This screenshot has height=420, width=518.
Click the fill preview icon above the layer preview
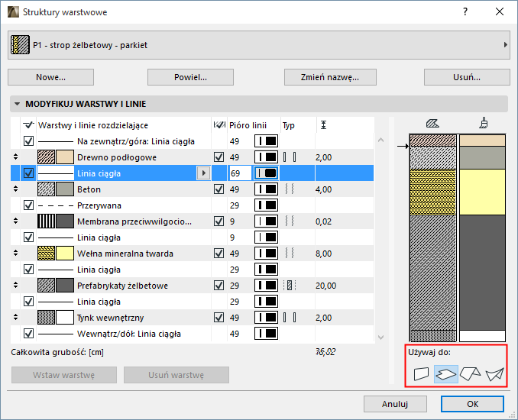click(x=432, y=124)
